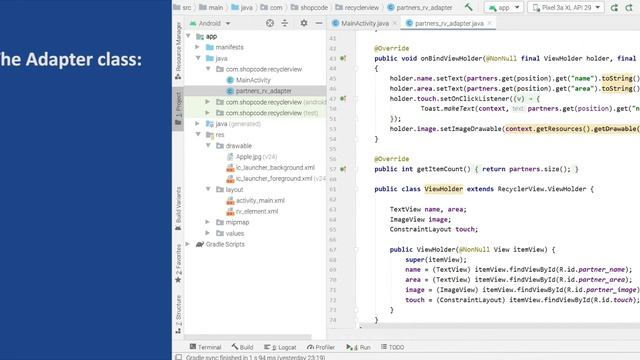The width and height of the screenshot is (640, 360).
Task: Open activity_main.xml layout file
Action: point(255,200)
